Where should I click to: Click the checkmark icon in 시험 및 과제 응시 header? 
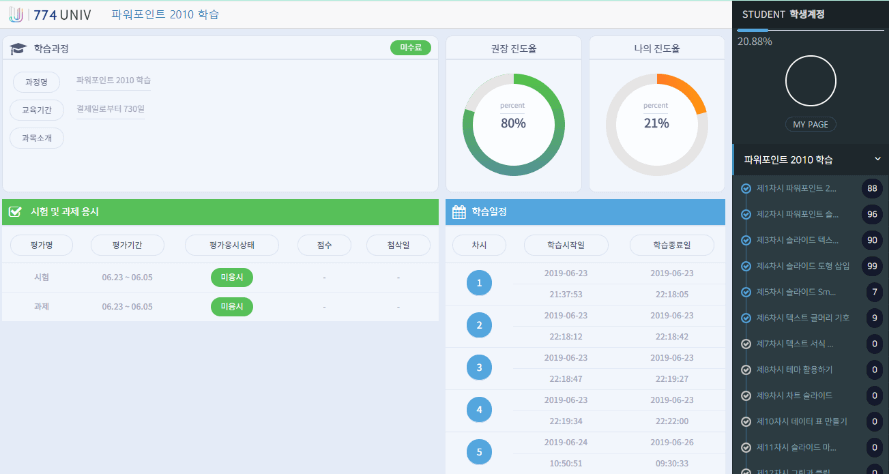coord(15,212)
